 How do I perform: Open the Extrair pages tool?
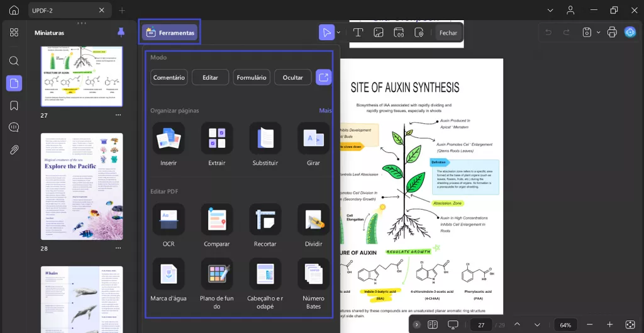click(x=217, y=144)
